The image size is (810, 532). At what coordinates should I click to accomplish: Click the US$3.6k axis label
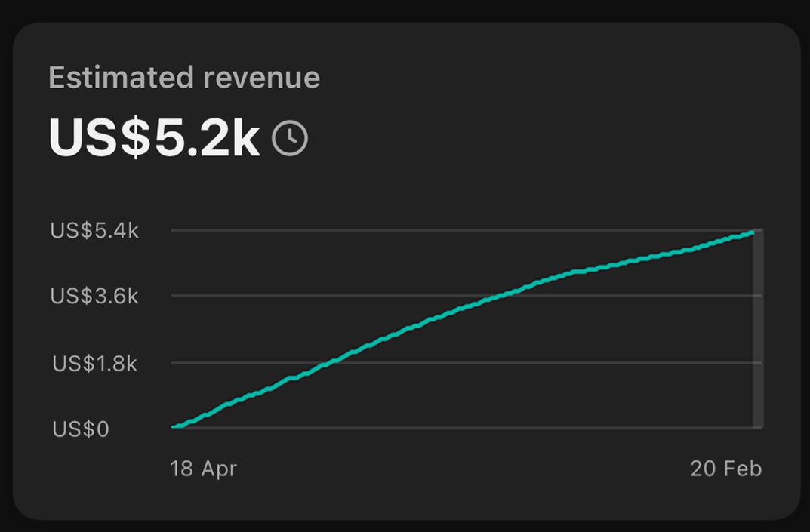94,297
